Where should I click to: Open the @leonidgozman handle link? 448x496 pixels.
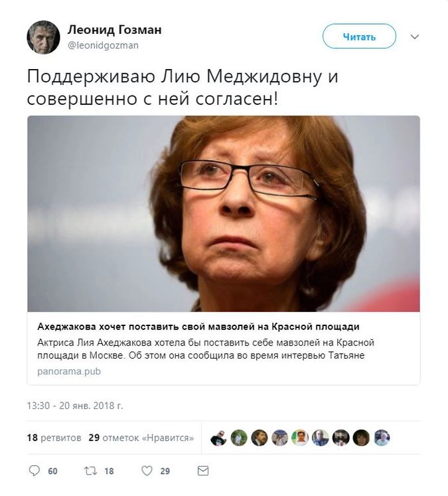point(103,46)
